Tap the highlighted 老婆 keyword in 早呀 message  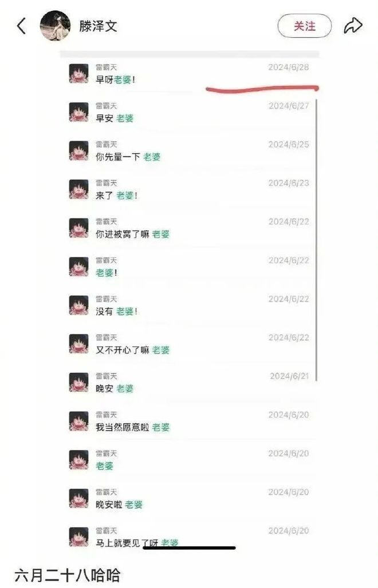[123, 80]
